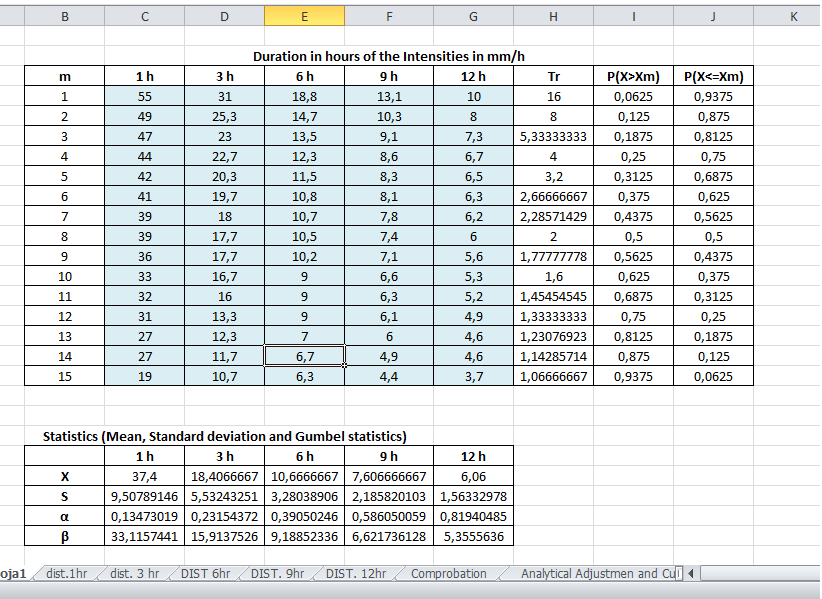Select the cell containing value 55
This screenshot has width=822, height=599.
tap(144, 96)
